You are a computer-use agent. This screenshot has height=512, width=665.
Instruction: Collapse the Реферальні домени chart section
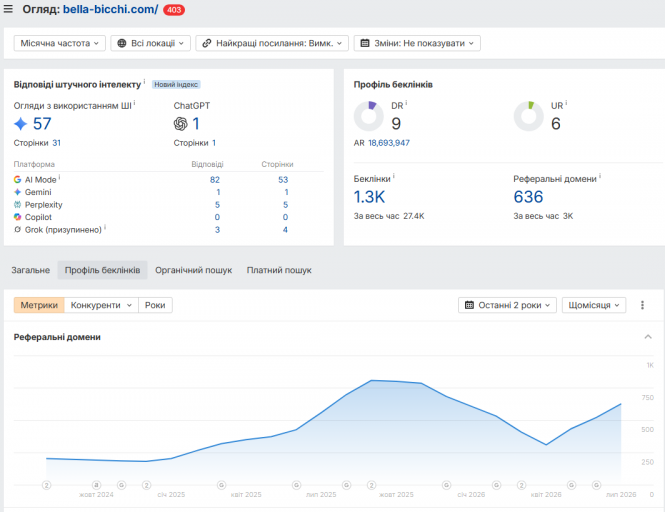[648, 337]
